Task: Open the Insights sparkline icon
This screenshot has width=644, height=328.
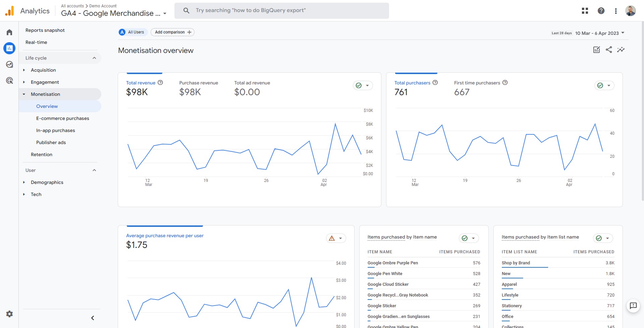Action: pyautogui.click(x=621, y=50)
